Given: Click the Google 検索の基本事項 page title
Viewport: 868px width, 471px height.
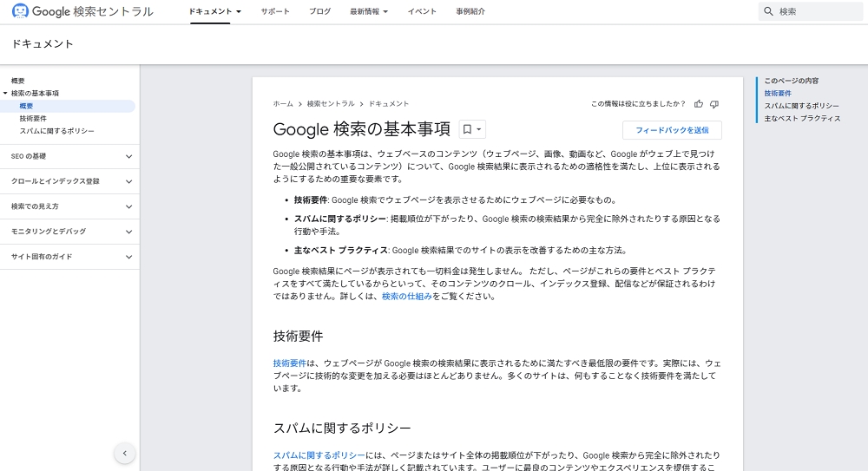Looking at the screenshot, I should pos(361,129).
